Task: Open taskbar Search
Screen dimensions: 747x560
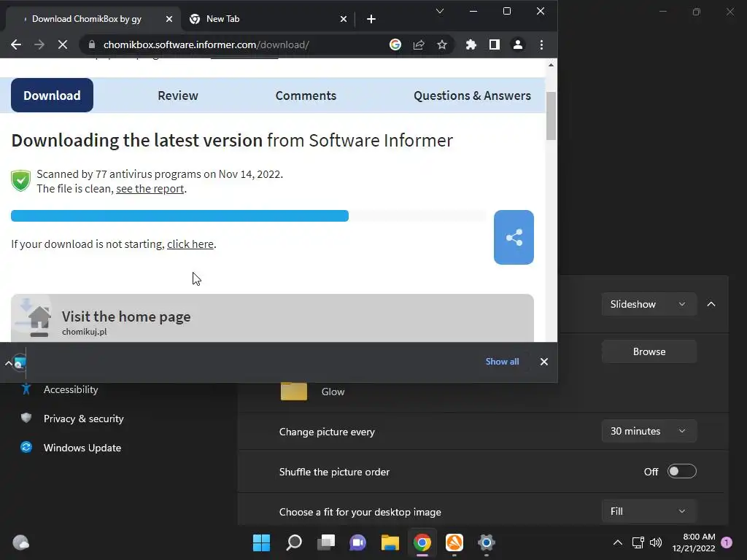Action: click(x=294, y=542)
